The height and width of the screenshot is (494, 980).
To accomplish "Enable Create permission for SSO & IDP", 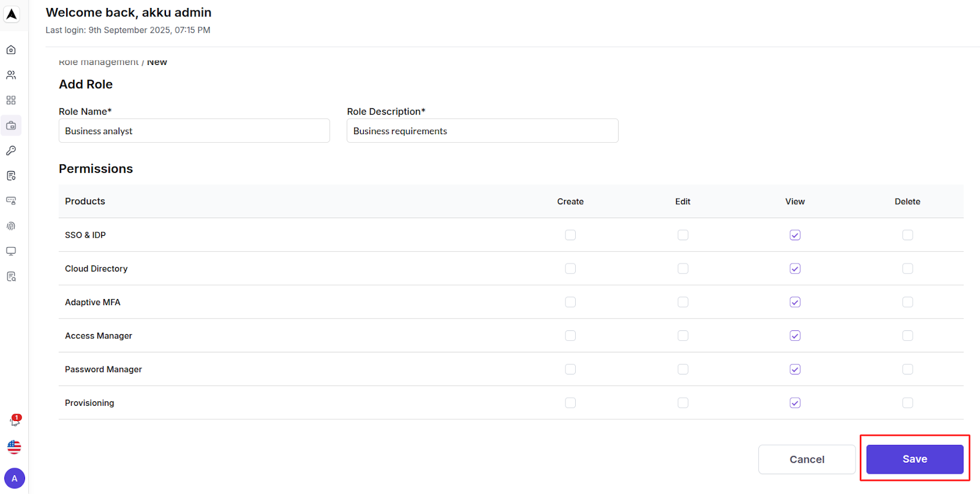I will click(570, 235).
